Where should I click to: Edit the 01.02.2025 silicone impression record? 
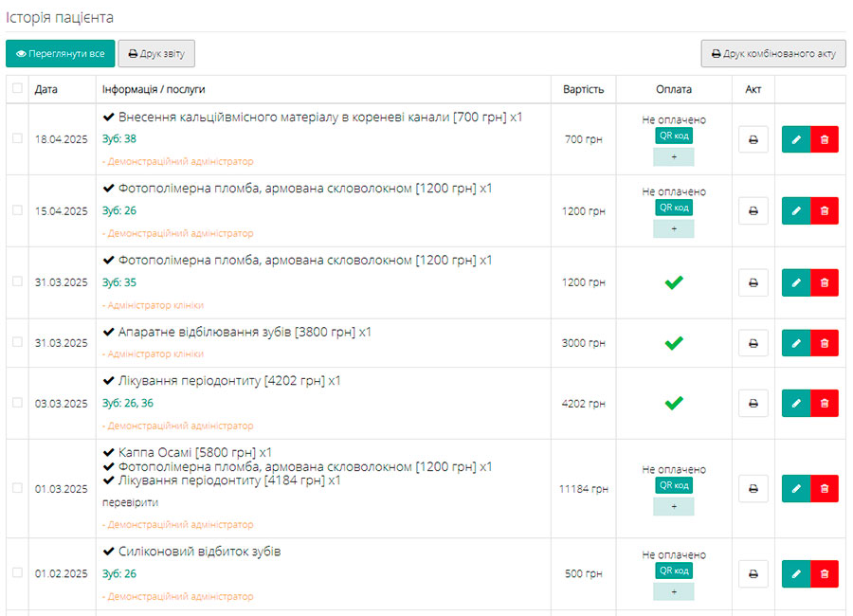(x=796, y=573)
